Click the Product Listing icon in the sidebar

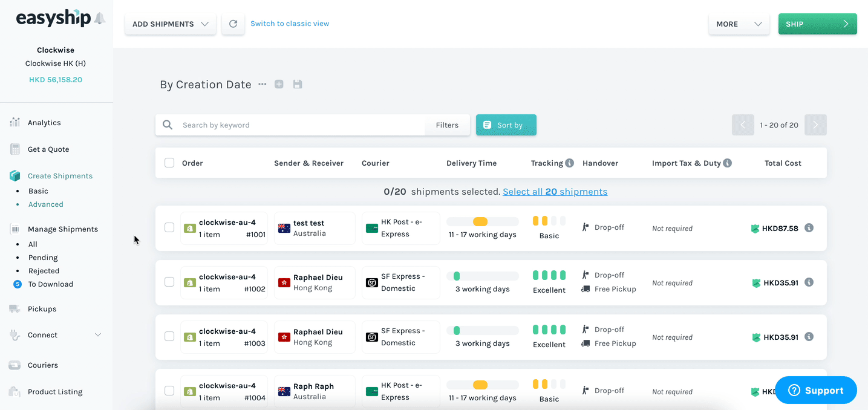[x=15, y=391]
